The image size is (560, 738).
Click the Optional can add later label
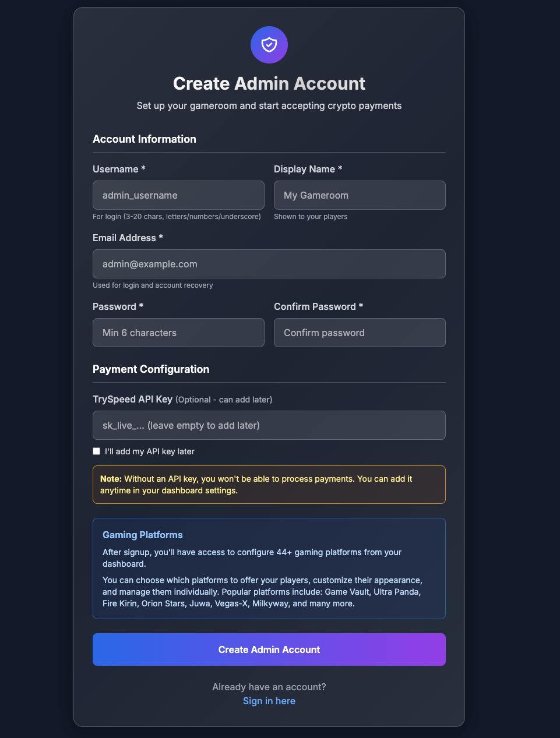(x=223, y=399)
